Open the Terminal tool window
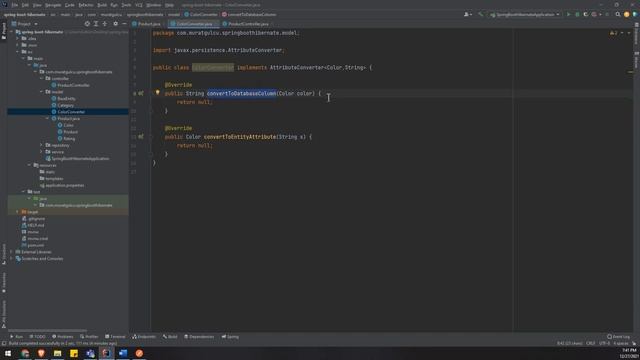The image size is (640, 360). click(x=116, y=337)
